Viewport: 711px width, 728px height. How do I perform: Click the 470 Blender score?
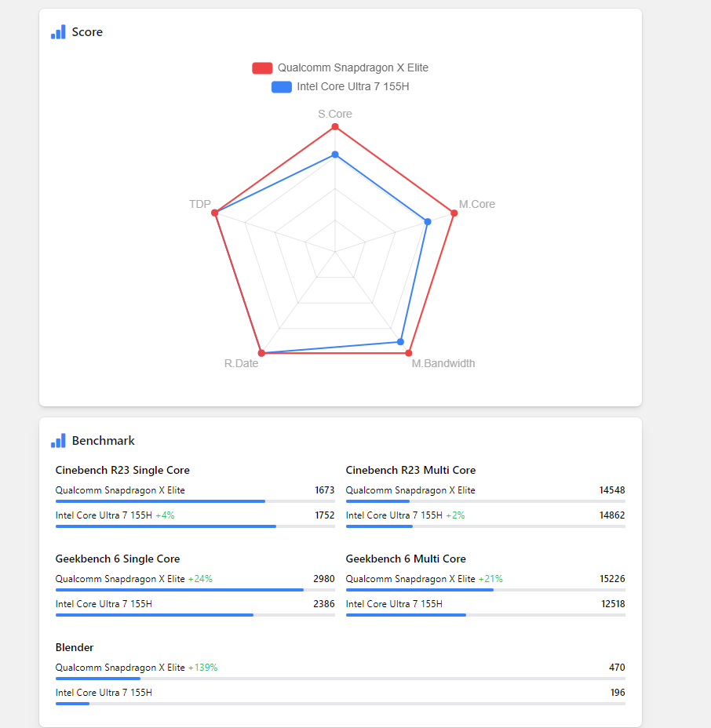(x=617, y=668)
